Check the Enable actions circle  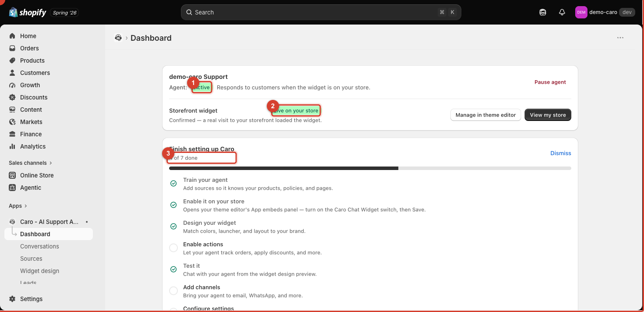point(173,248)
